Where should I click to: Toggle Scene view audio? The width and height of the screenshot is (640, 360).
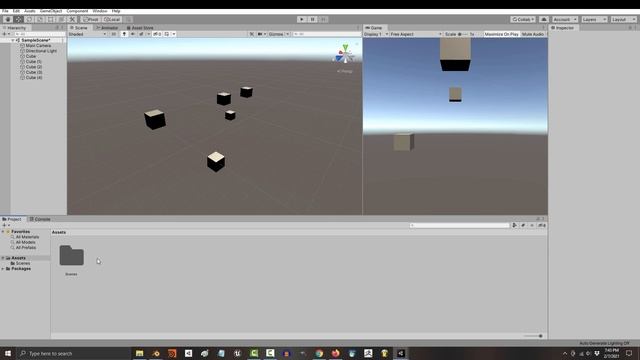coord(133,34)
